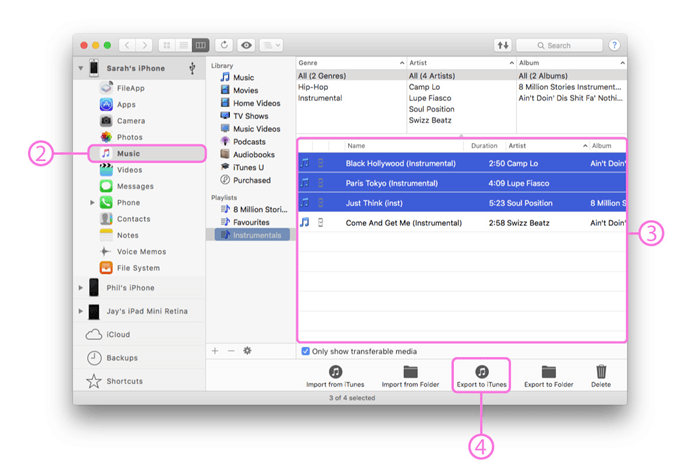700x467 pixels.
Task: Sort tracks by Name column header
Action: pos(404,146)
